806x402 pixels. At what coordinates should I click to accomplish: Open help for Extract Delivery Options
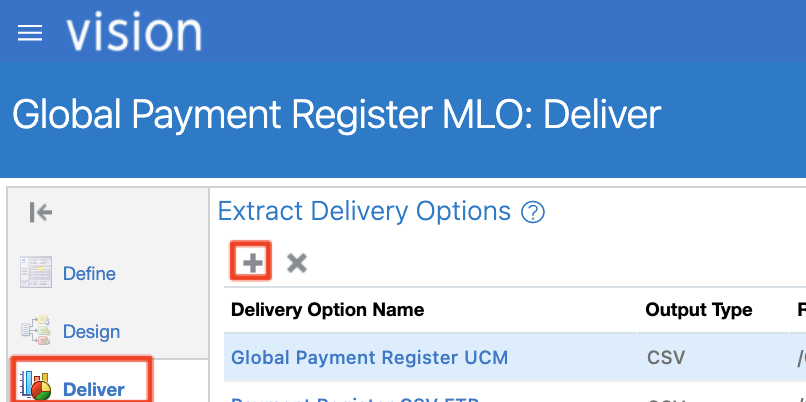pyautogui.click(x=534, y=212)
